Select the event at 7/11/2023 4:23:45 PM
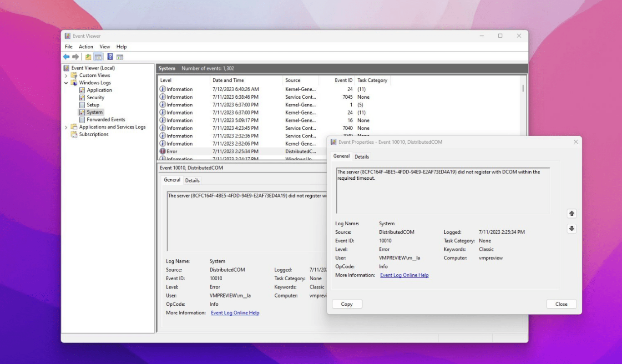Image resolution: width=622 pixels, height=364 pixels. coord(339,128)
